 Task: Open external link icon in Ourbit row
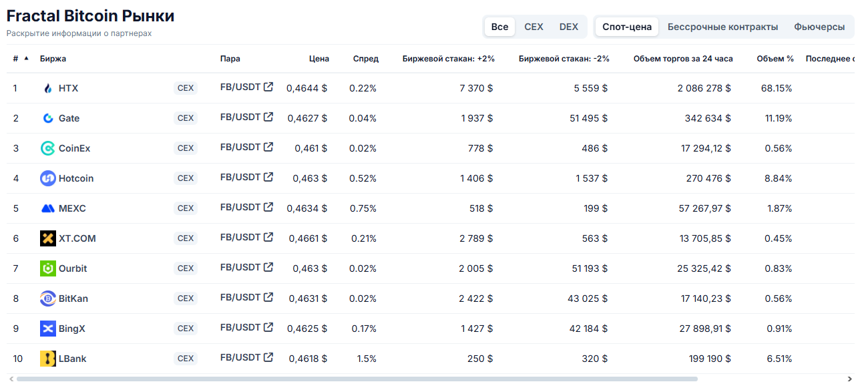268,267
